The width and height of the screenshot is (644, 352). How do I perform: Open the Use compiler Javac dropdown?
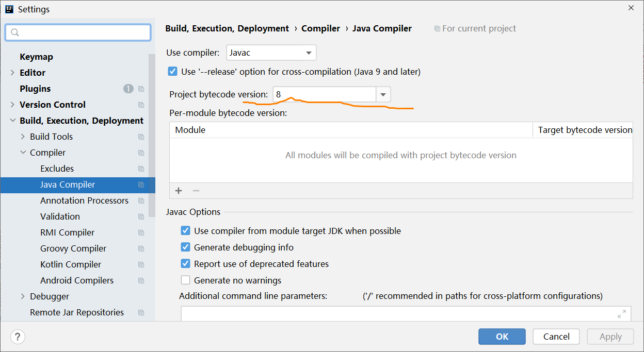(x=271, y=53)
